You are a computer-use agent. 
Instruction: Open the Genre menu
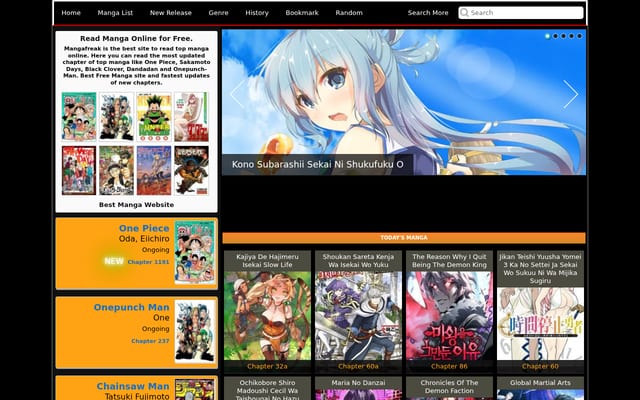click(218, 13)
